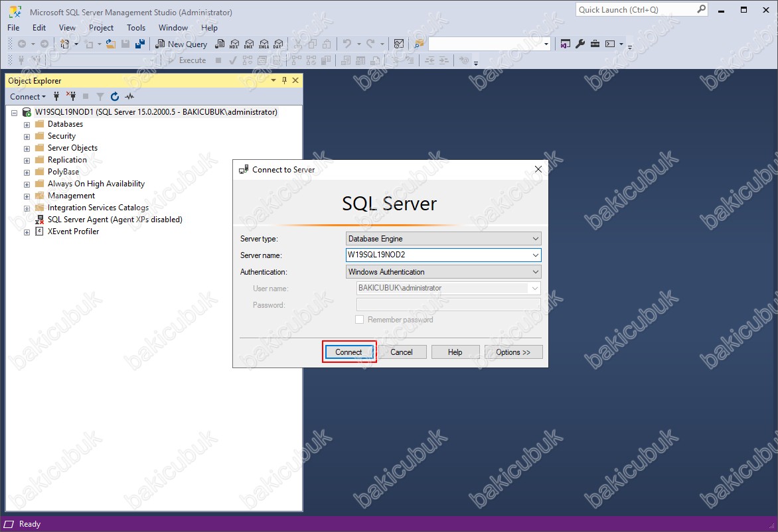Screen dimensions: 778x532
Task: Click the Options >> button
Action: [513, 352]
